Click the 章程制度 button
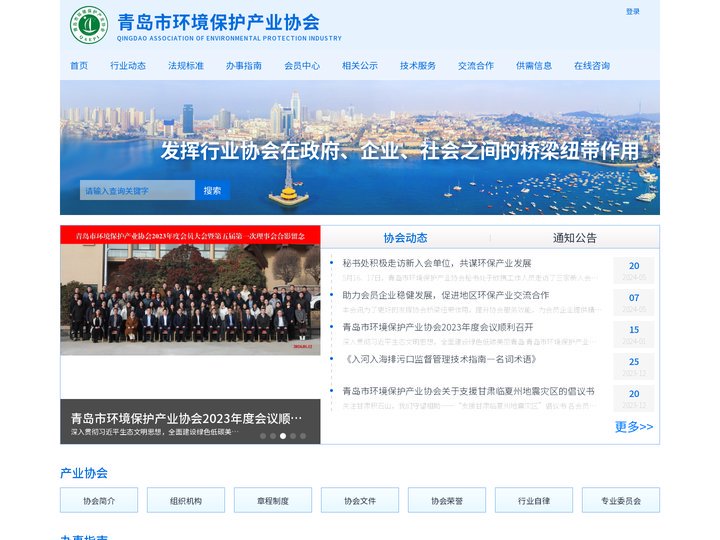Viewport: 720px width, 540px height. pyautogui.click(x=273, y=500)
